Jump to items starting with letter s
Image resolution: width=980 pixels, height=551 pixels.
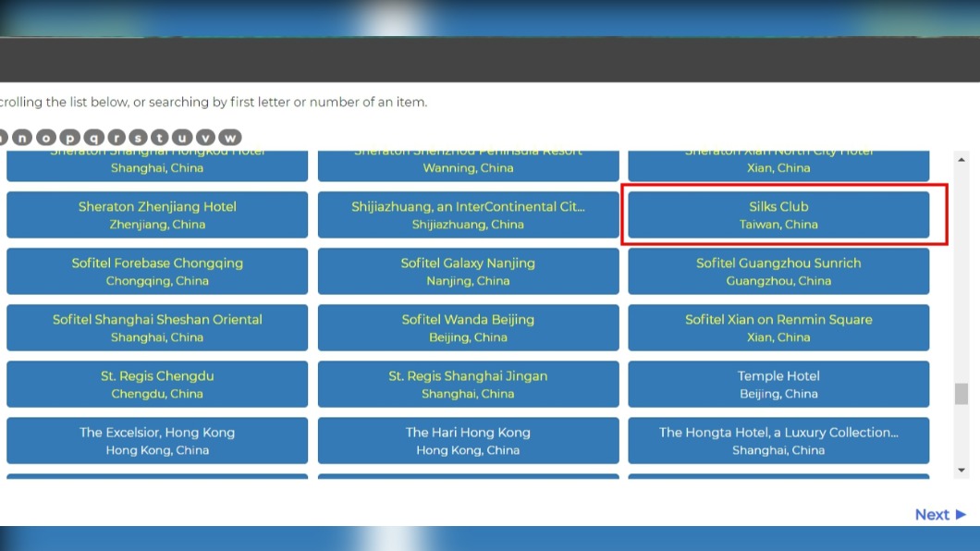(138, 138)
